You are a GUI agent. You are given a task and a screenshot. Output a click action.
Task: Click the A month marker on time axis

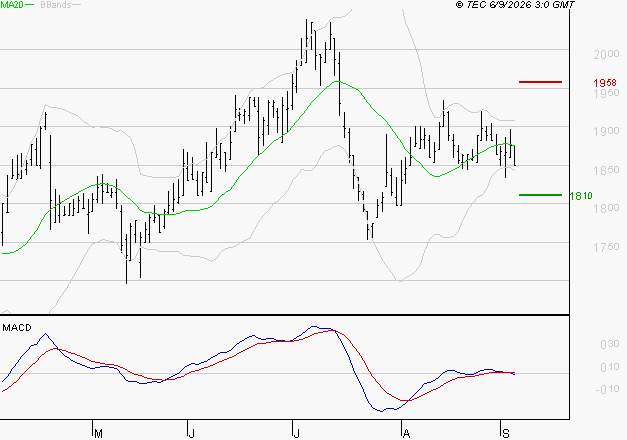point(406,434)
